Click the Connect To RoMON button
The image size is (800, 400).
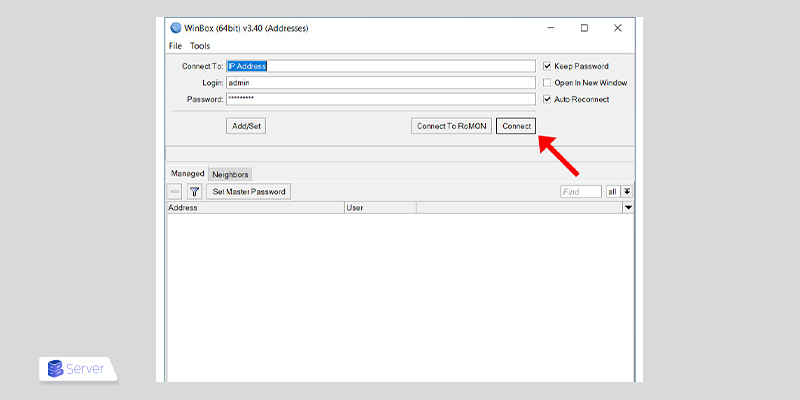pyautogui.click(x=452, y=126)
